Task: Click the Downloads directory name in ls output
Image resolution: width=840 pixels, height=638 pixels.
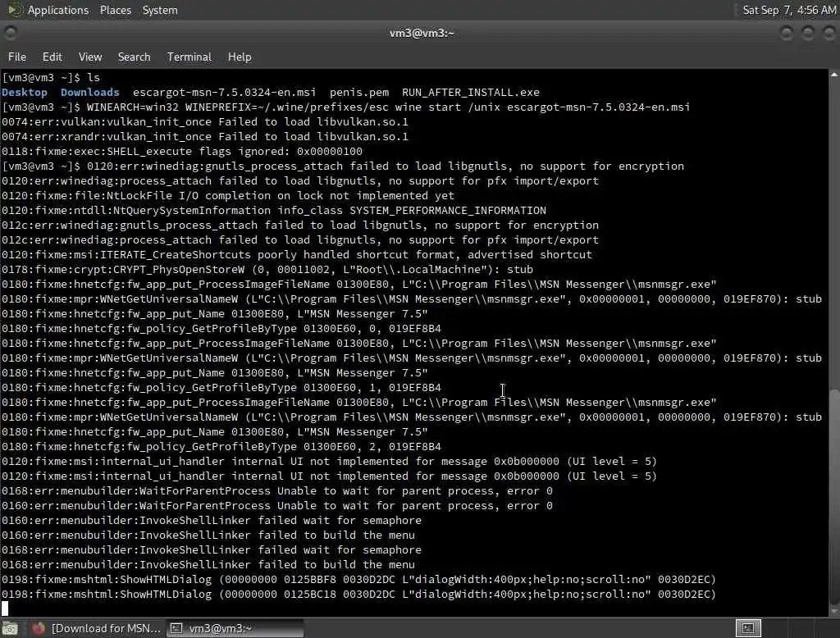Action: [x=90, y=92]
